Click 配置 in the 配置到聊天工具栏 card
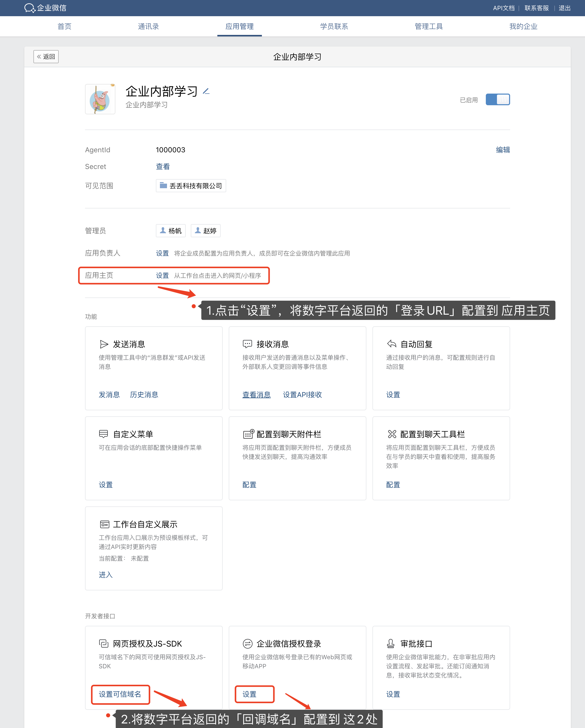585x728 pixels. point(393,485)
